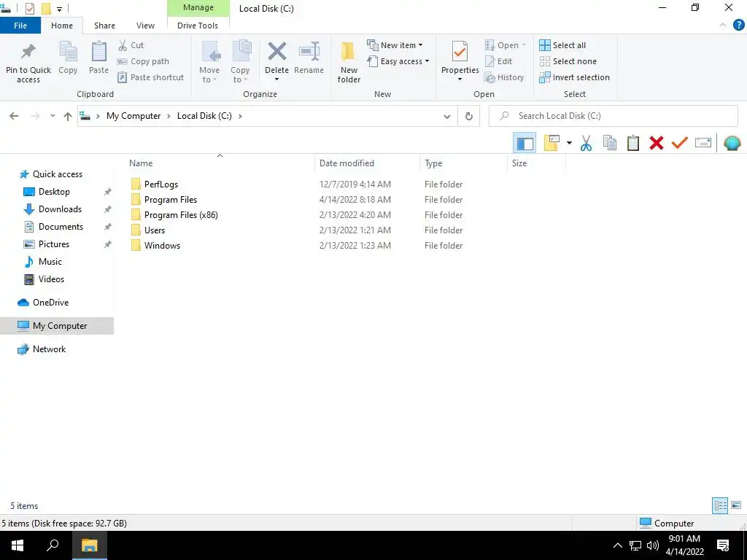Click Select all in ribbon
This screenshot has height=560, width=747.
(x=562, y=45)
